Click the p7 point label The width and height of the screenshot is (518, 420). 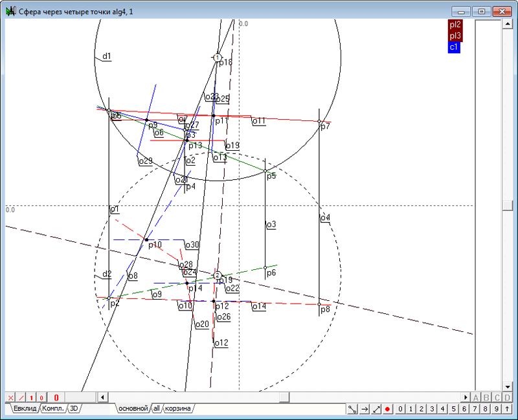pyautogui.click(x=325, y=126)
